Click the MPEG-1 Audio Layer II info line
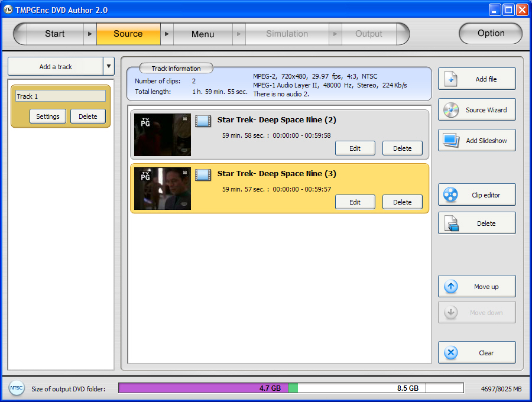Screen dimensions: 532x402 (x=330, y=85)
